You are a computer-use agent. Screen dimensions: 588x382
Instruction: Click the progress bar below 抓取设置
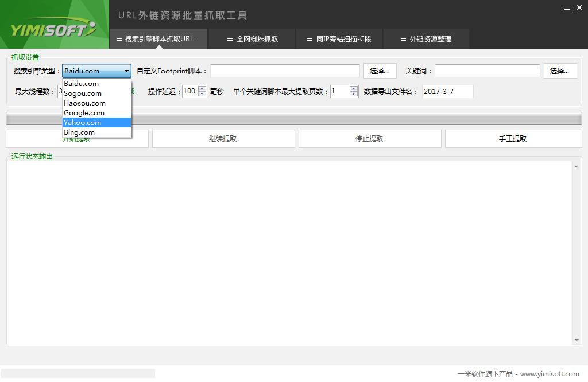(294, 118)
